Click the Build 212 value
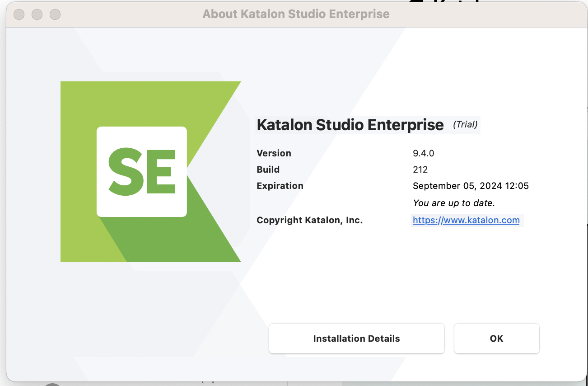The height and width of the screenshot is (386, 588). point(420,169)
